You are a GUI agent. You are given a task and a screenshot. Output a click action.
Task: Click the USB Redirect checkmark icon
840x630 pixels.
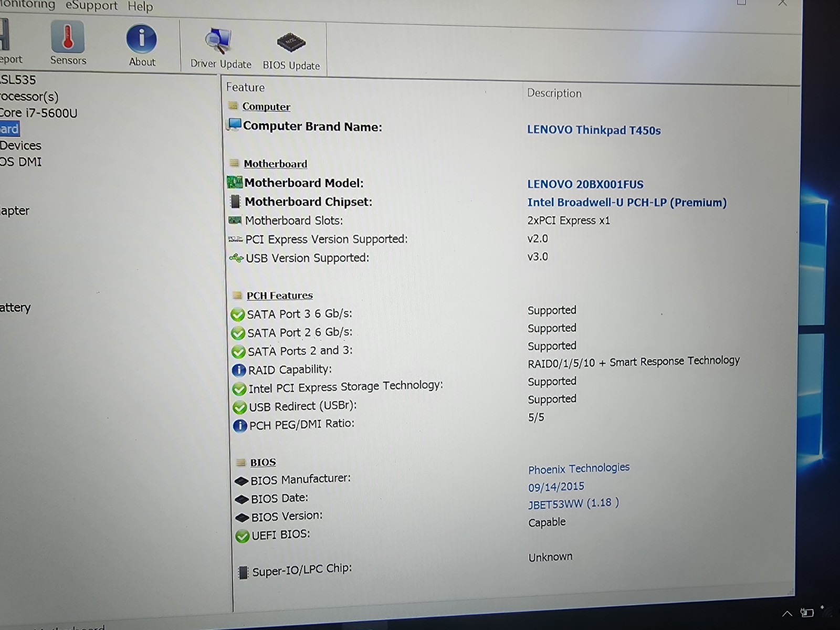240,407
